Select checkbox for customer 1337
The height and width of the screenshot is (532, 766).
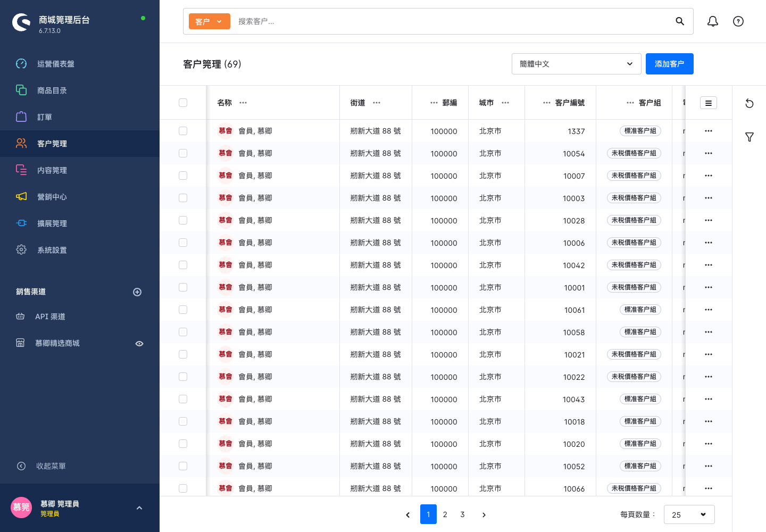[183, 131]
